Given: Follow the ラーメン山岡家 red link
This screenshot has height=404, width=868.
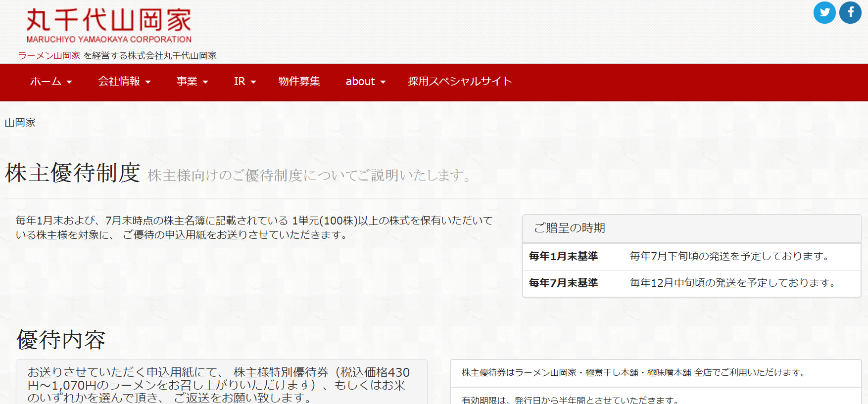Looking at the screenshot, I should (x=49, y=56).
